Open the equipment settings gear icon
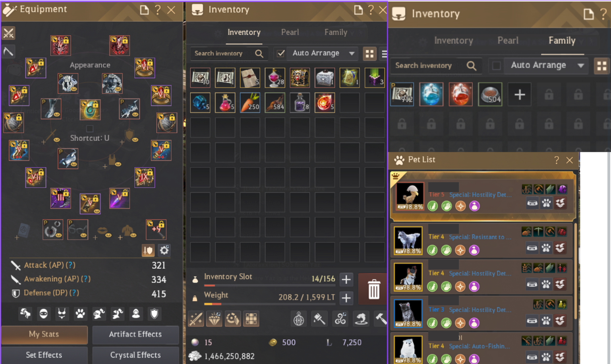This screenshot has width=611, height=364. [164, 250]
